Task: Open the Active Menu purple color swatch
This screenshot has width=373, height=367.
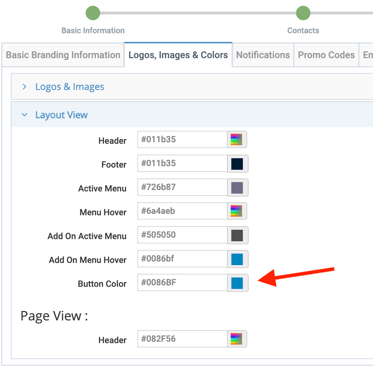Action: 237,188
